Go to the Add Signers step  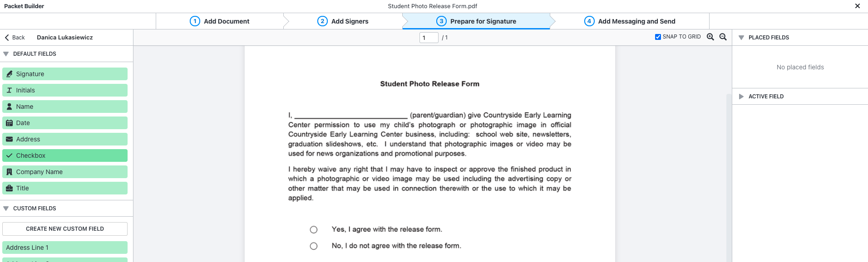pos(343,21)
